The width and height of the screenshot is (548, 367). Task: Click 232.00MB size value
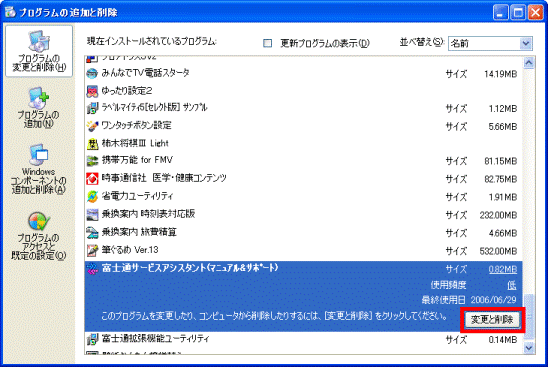coord(498,215)
